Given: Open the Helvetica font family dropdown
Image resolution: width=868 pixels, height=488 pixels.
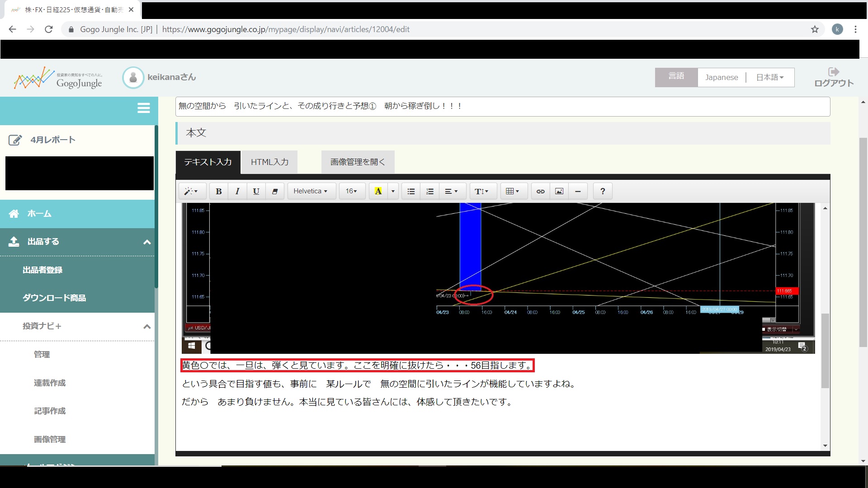Looking at the screenshot, I should pos(311,191).
